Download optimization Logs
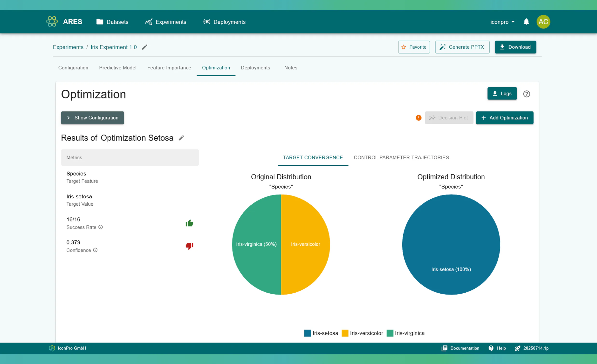This screenshot has height=364, width=597. pos(502,94)
